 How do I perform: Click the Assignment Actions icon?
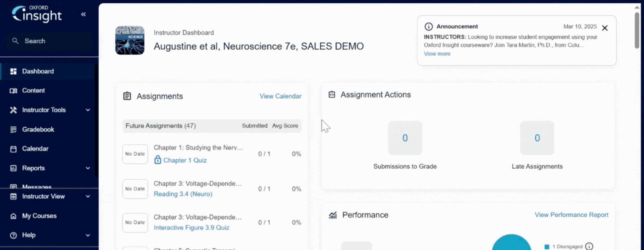point(332,94)
